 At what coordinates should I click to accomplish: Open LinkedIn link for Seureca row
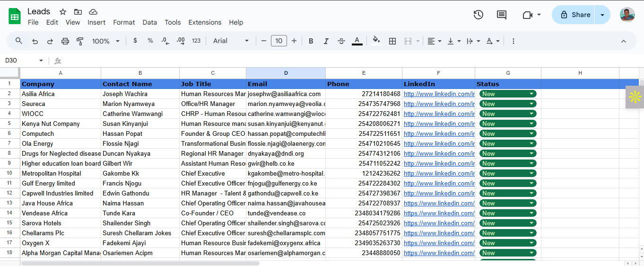pyautogui.click(x=439, y=104)
